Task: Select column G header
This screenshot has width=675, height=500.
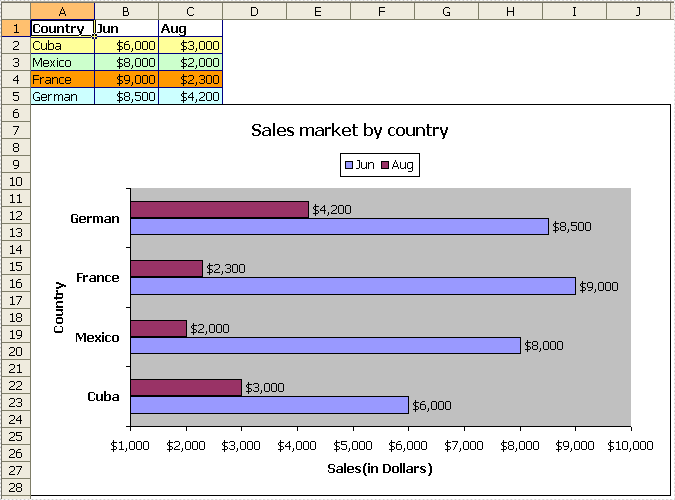Action: [x=446, y=12]
